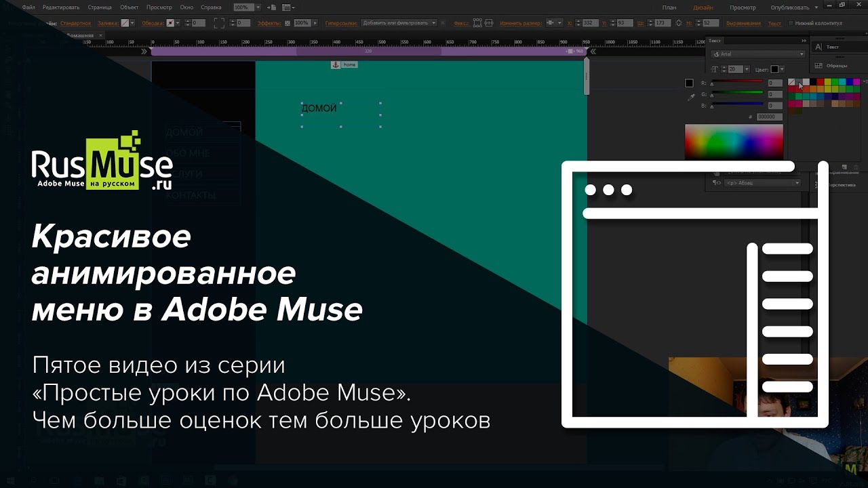Open the Добавить или фильтровать hyperlink dropdown
868x488 pixels.
pos(397,23)
